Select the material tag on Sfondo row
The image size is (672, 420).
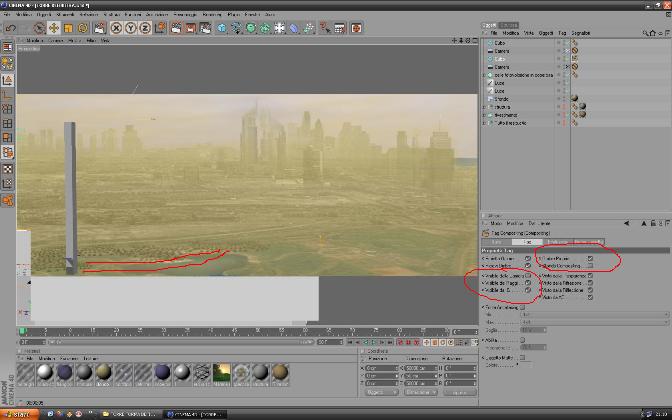pyautogui.click(x=575, y=99)
